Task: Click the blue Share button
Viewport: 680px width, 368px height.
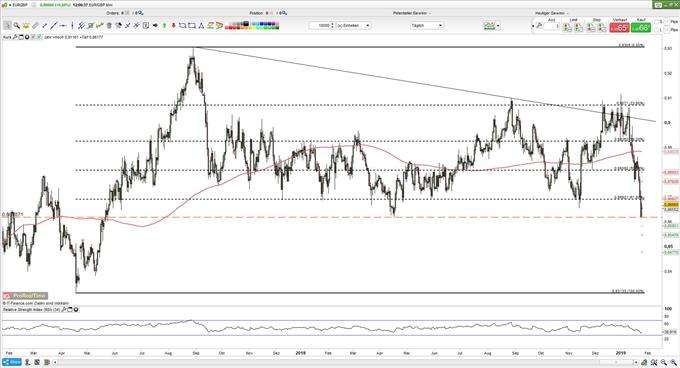Action: [12, 362]
